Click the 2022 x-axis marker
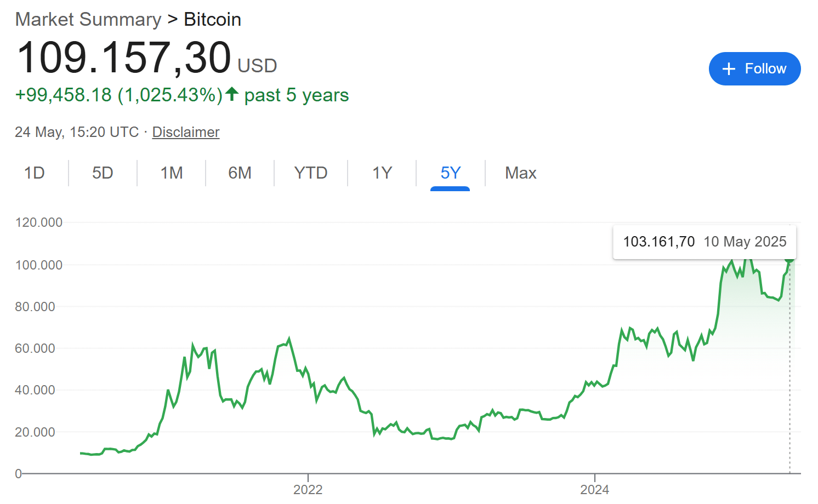 tap(308, 489)
